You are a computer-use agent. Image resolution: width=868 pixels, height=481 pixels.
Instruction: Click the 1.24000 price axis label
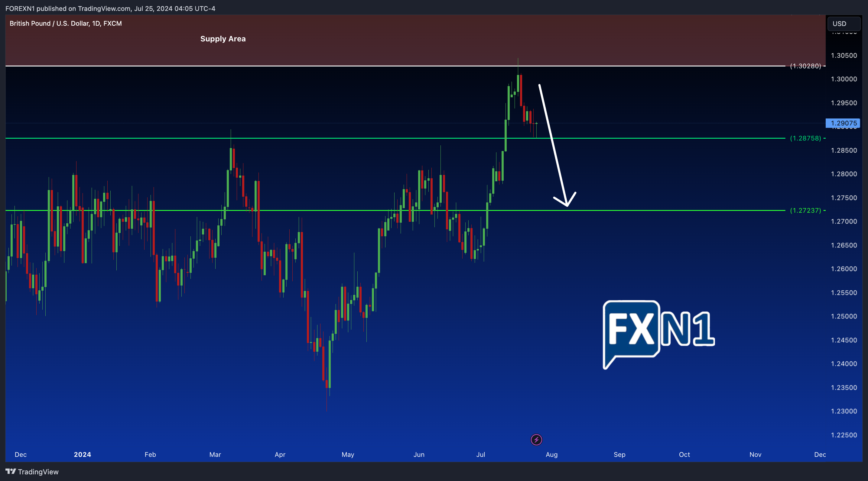[x=844, y=363]
